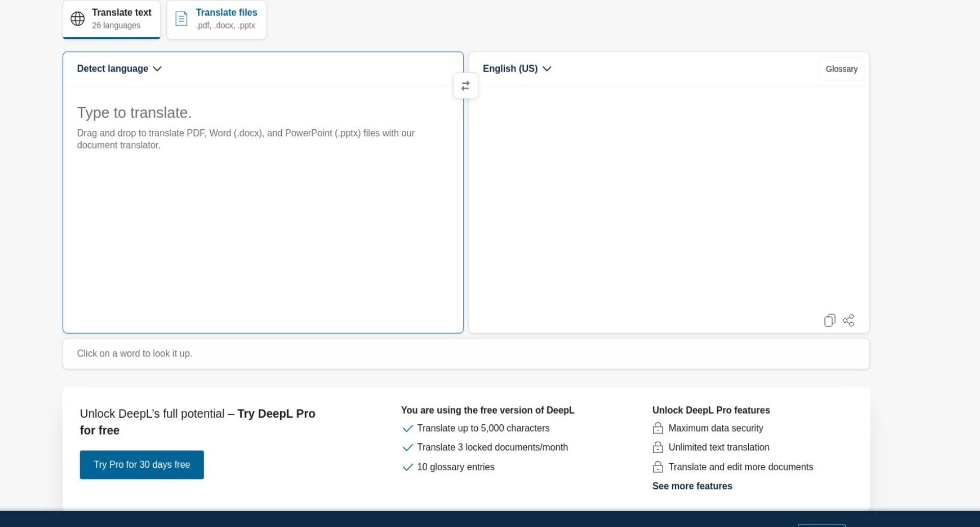980x527 pixels.
Task: Click into the Type to translate field
Action: pyautogui.click(x=263, y=209)
